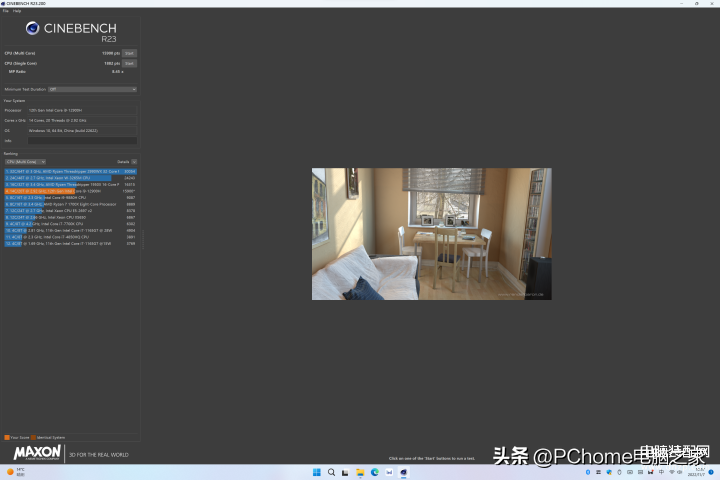Image resolution: width=720 pixels, height=480 pixels.
Task: Select the i7-1165G7 @ 15W ranking row
Action: (71, 243)
